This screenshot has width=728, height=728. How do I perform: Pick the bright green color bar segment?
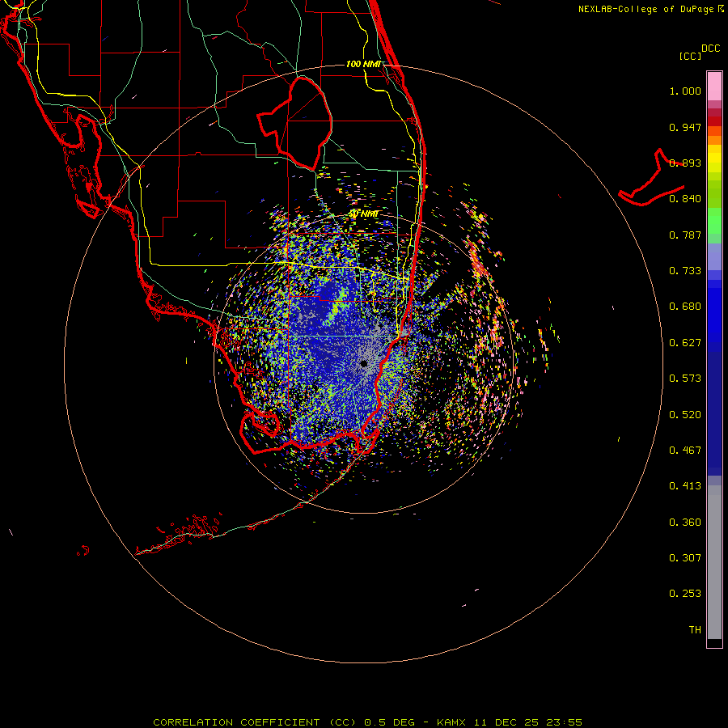click(714, 221)
